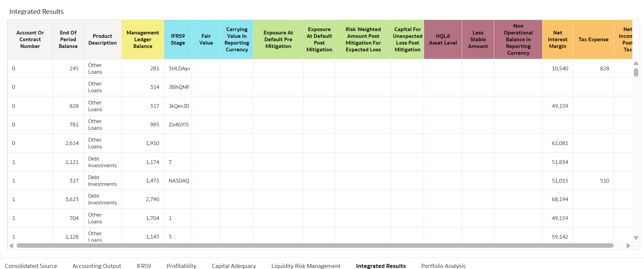Click the vertical scrollbar up arrow

[x=636, y=63]
